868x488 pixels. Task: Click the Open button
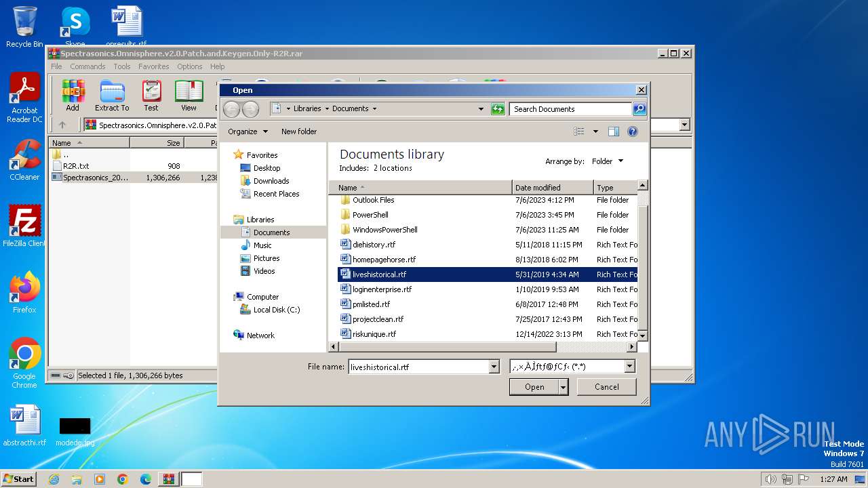click(x=534, y=387)
